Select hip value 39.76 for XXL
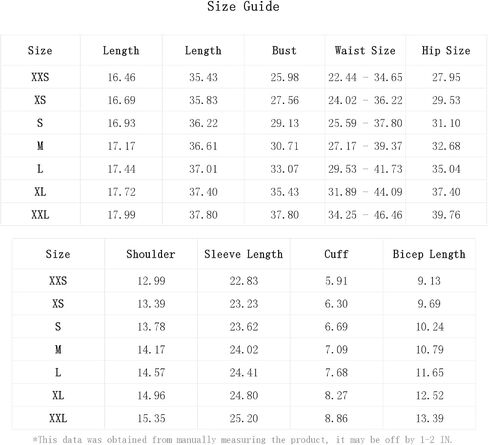 [446, 215]
